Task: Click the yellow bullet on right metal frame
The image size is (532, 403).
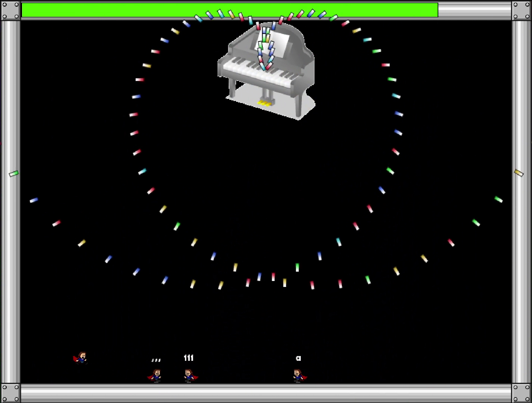Action: 519,172
